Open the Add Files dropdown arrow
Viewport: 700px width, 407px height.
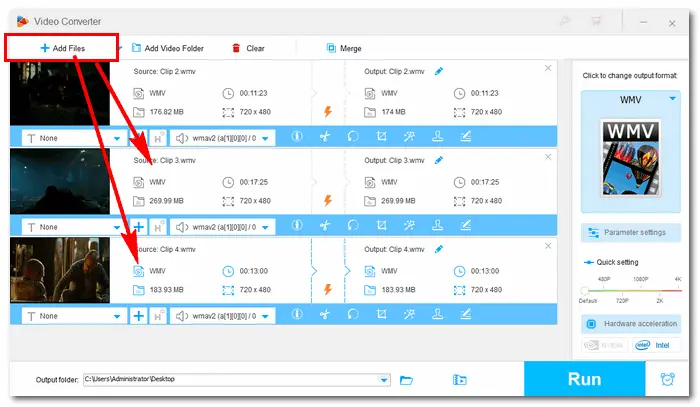[119, 48]
